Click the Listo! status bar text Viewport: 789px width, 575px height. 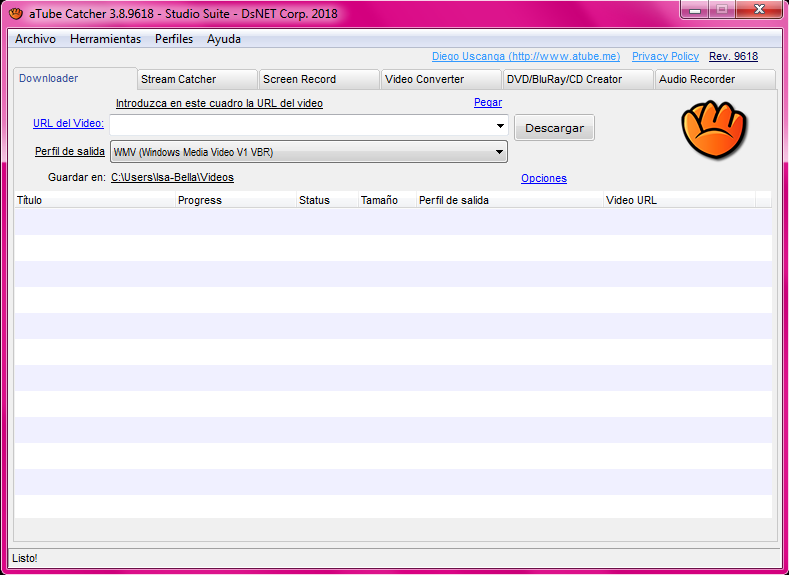tap(25, 558)
